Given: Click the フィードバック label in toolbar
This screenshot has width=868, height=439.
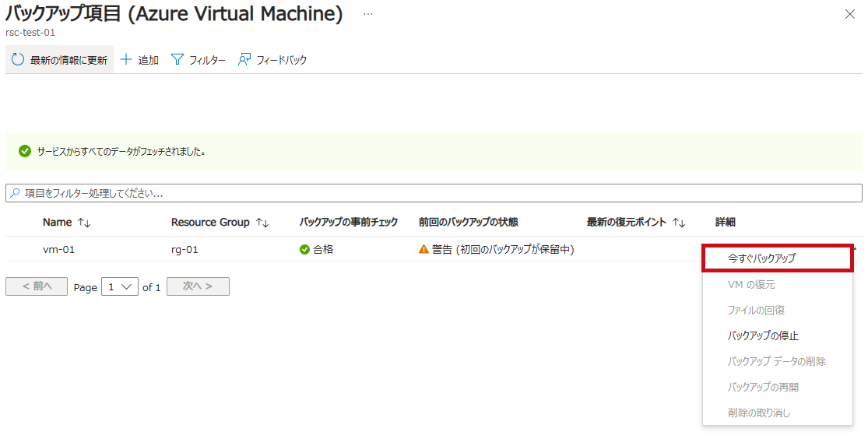Looking at the screenshot, I should [281, 60].
